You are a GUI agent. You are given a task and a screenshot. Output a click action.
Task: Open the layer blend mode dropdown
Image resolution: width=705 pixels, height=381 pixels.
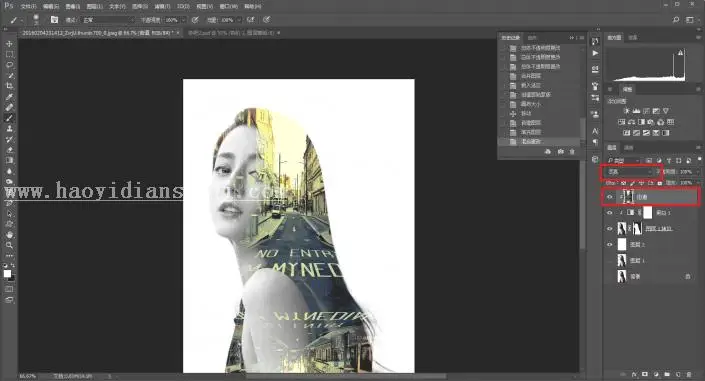click(x=629, y=172)
